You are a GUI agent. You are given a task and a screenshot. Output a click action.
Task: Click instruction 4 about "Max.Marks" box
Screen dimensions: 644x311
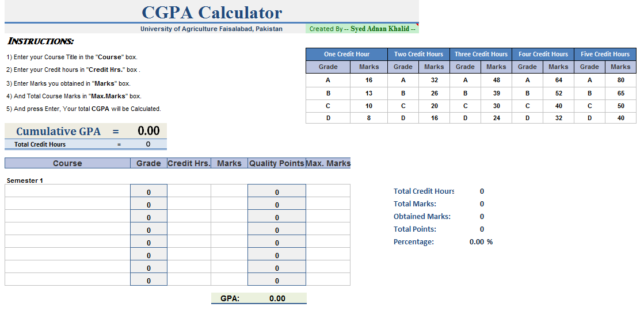74,96
